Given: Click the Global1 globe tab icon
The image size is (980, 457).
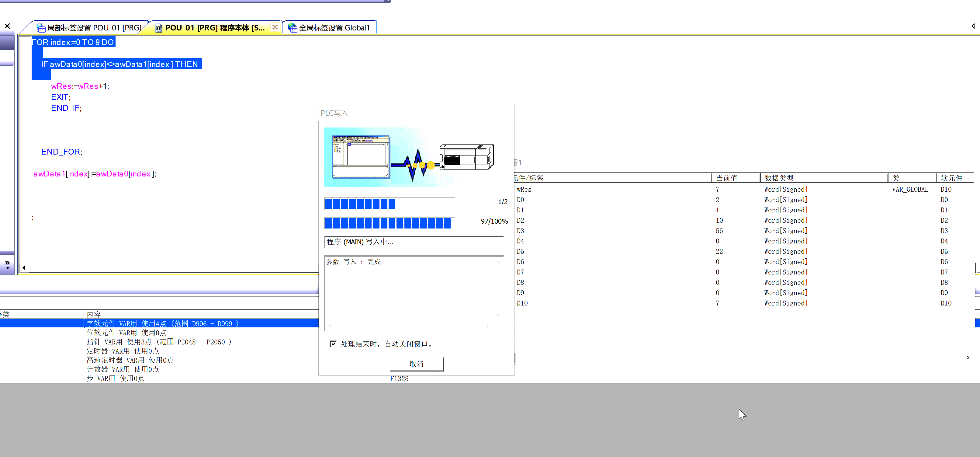Looking at the screenshot, I should click(x=292, y=28).
